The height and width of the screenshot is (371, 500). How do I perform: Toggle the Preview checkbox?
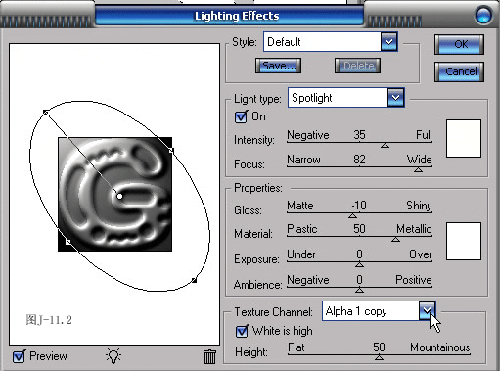tap(19, 356)
